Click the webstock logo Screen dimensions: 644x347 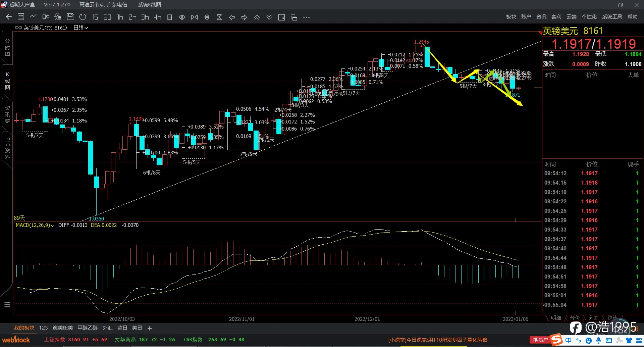[16, 340]
